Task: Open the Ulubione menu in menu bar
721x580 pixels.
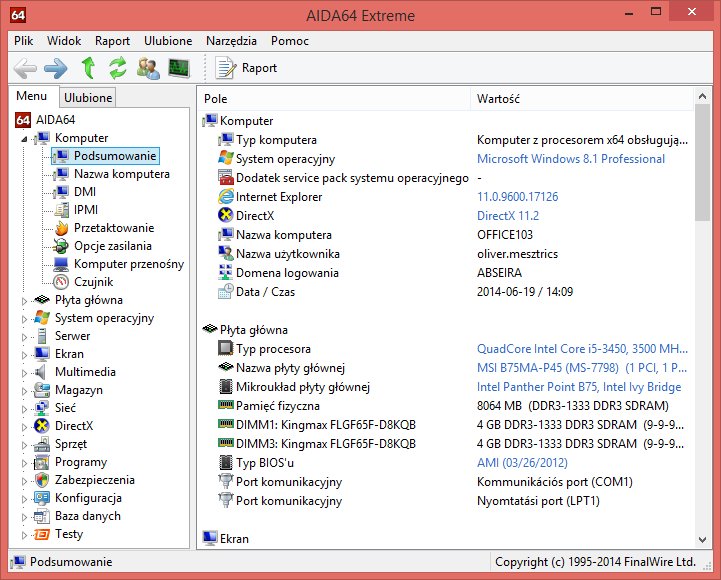Action: [168, 41]
